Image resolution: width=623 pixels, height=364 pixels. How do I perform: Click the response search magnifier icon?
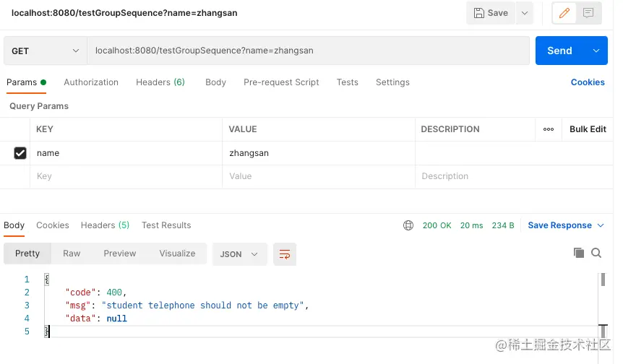click(596, 253)
